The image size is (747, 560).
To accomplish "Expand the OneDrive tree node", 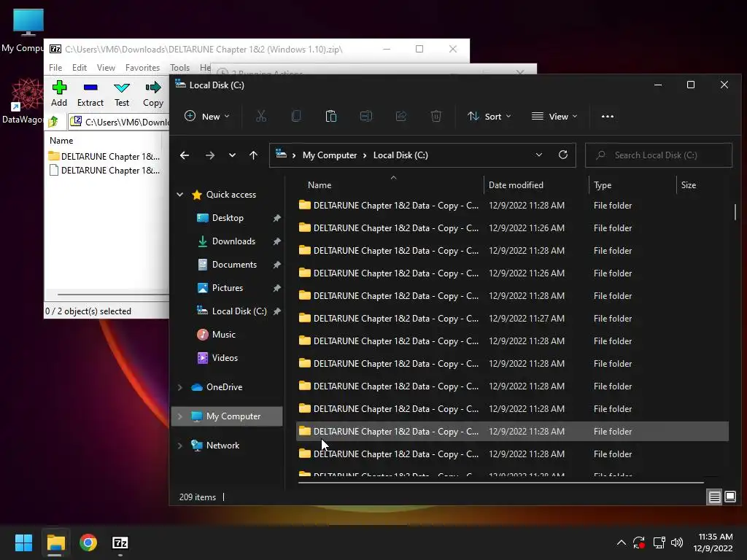I will click(x=180, y=387).
